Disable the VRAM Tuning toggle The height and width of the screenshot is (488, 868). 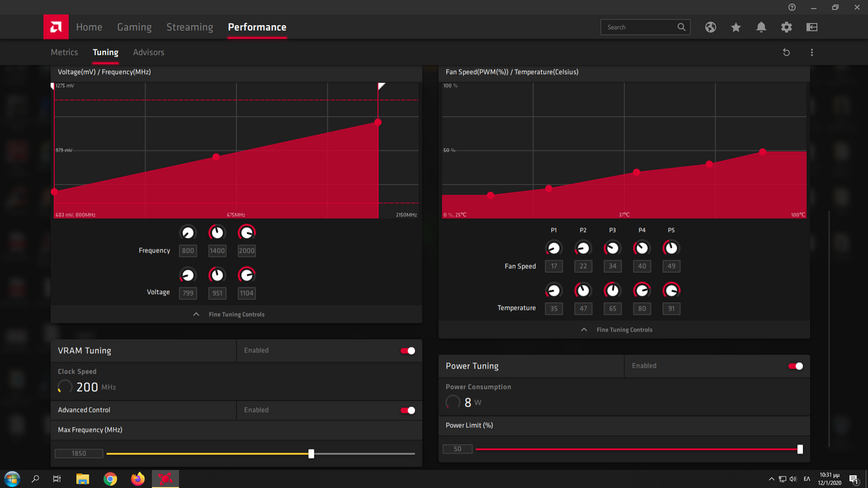[408, 350]
